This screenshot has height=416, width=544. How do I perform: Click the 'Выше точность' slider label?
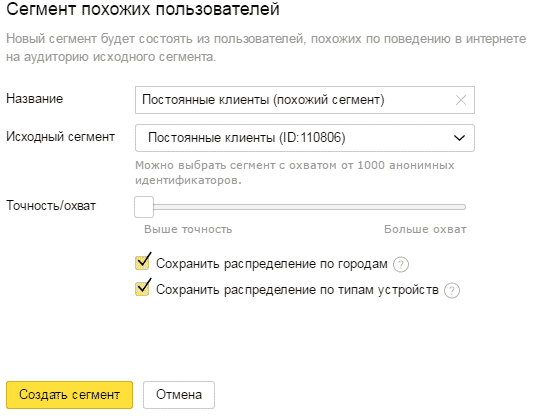(188, 229)
